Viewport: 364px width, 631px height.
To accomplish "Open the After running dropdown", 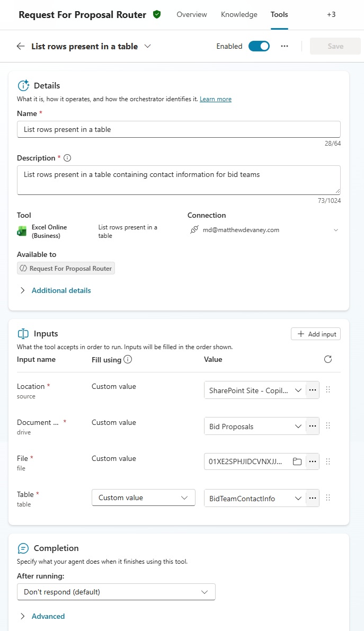I will 116,592.
